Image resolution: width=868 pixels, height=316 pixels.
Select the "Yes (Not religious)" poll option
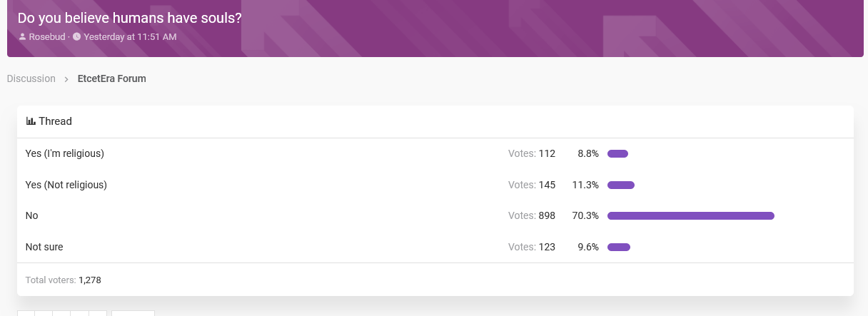pyautogui.click(x=66, y=185)
